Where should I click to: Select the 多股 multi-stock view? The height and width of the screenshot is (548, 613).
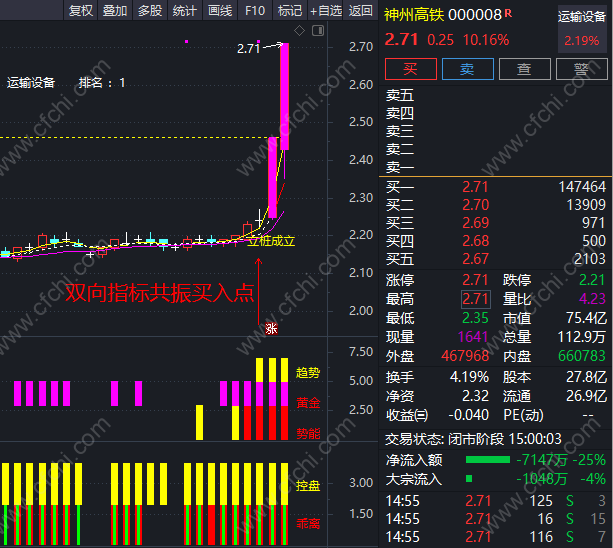(x=150, y=10)
